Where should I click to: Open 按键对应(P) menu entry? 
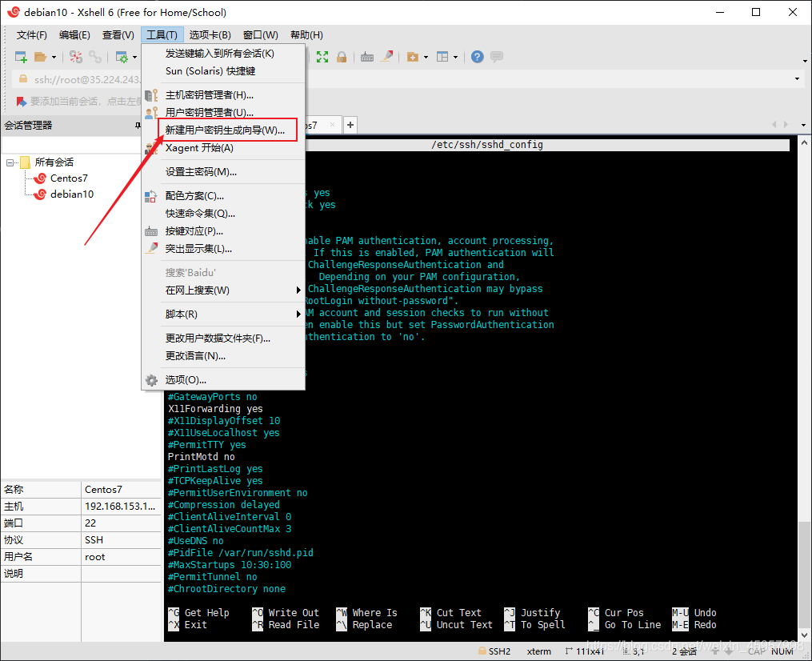tap(223, 231)
